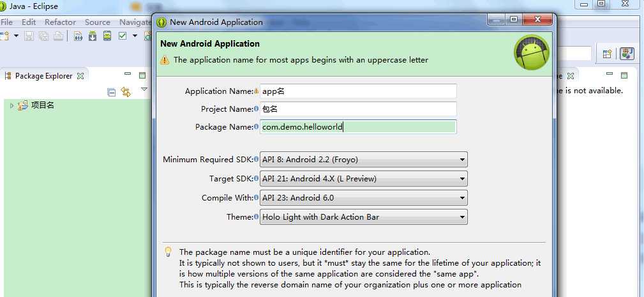Minimize the Package Explorer panel
The width and height of the screenshot is (644, 297).
tap(128, 74)
